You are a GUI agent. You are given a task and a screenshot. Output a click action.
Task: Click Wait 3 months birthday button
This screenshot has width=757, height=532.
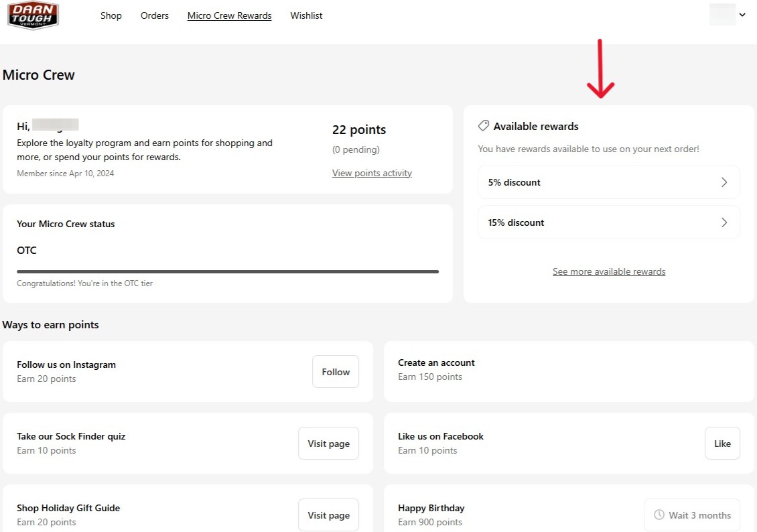pyautogui.click(x=692, y=515)
